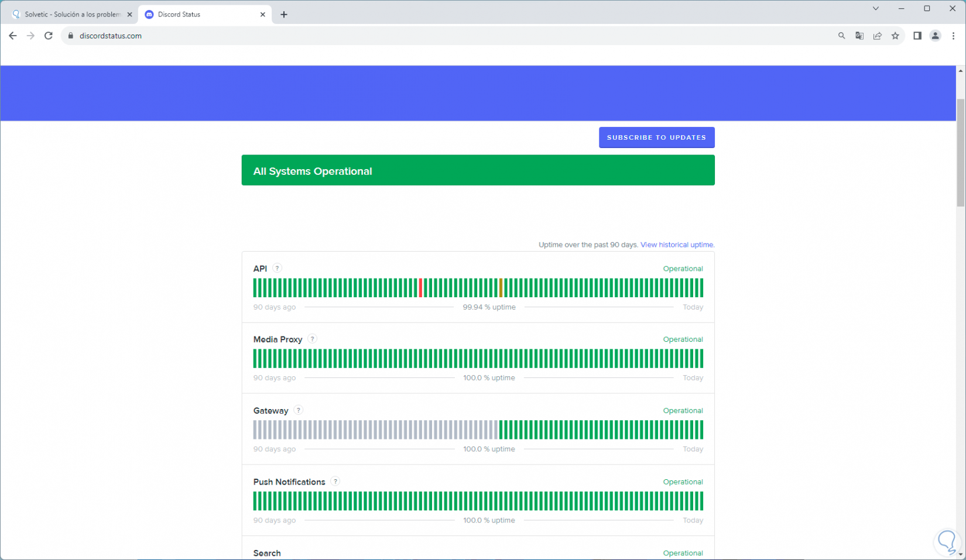The width and height of the screenshot is (966, 560).
Task: Close the Solvetic tab
Action: pos(129,15)
